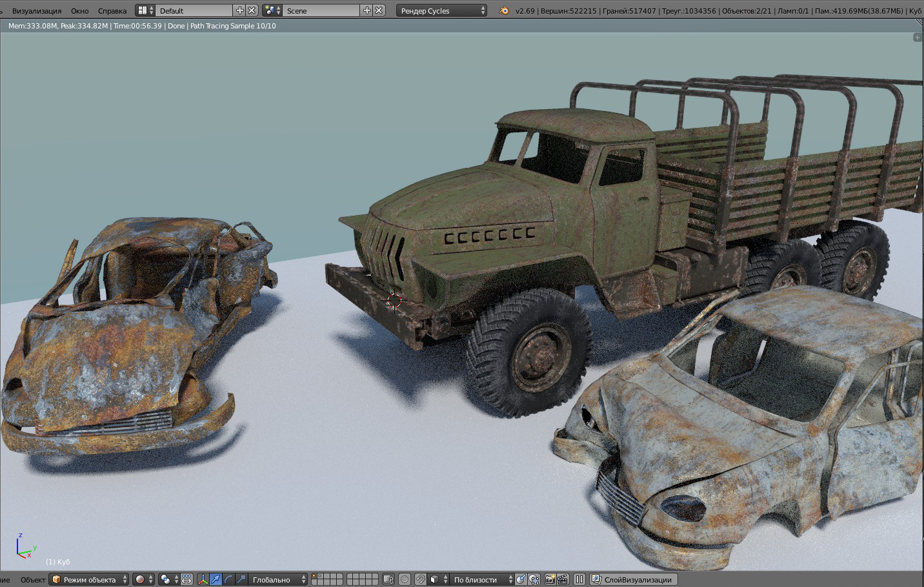Expand the Рендер Cycles engine dropdown
The height and width of the screenshot is (587, 924).
pos(442,11)
